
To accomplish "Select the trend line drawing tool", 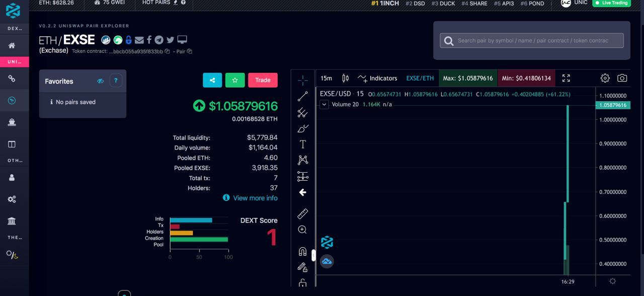I will pyautogui.click(x=302, y=96).
